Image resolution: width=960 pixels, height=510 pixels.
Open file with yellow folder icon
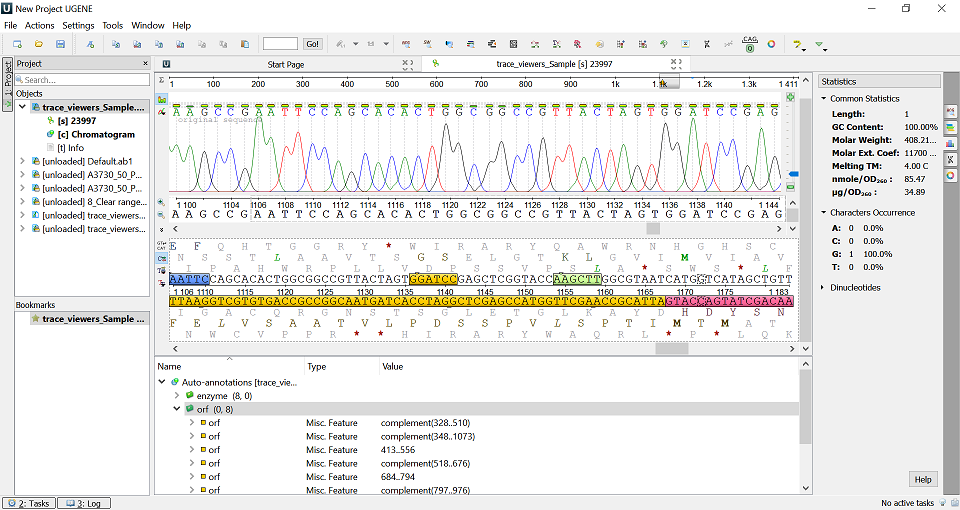coord(39,44)
